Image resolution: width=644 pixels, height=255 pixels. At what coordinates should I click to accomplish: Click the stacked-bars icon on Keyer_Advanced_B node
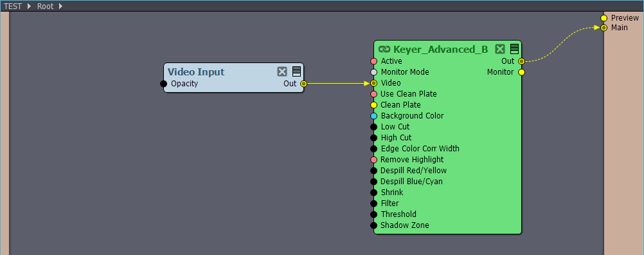coord(514,50)
